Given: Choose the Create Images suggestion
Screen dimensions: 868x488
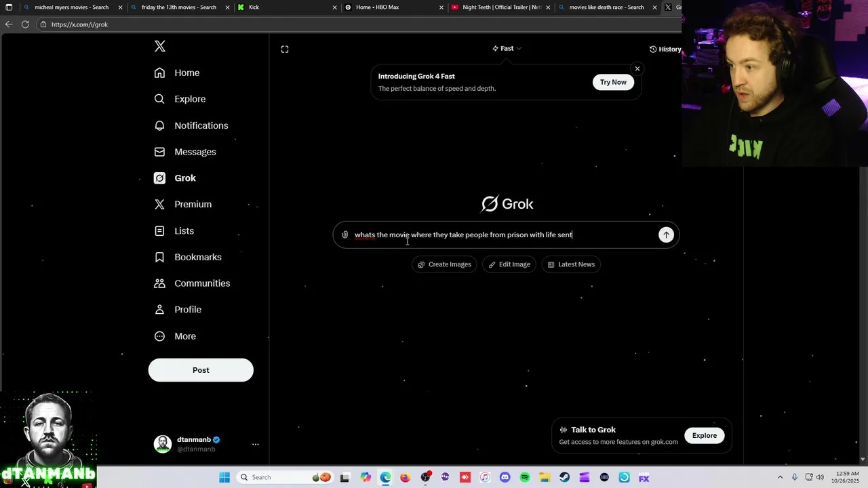Looking at the screenshot, I should click(x=444, y=264).
